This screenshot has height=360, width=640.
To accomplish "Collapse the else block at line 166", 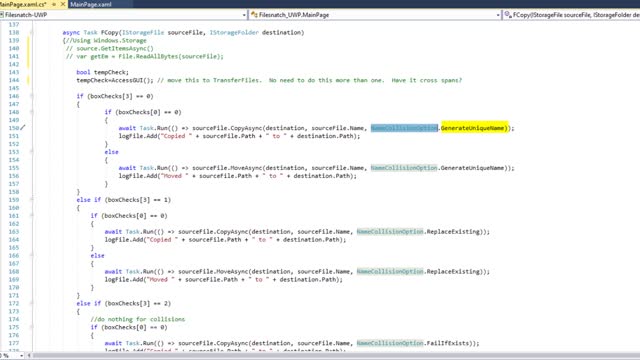I will [x=31, y=256].
